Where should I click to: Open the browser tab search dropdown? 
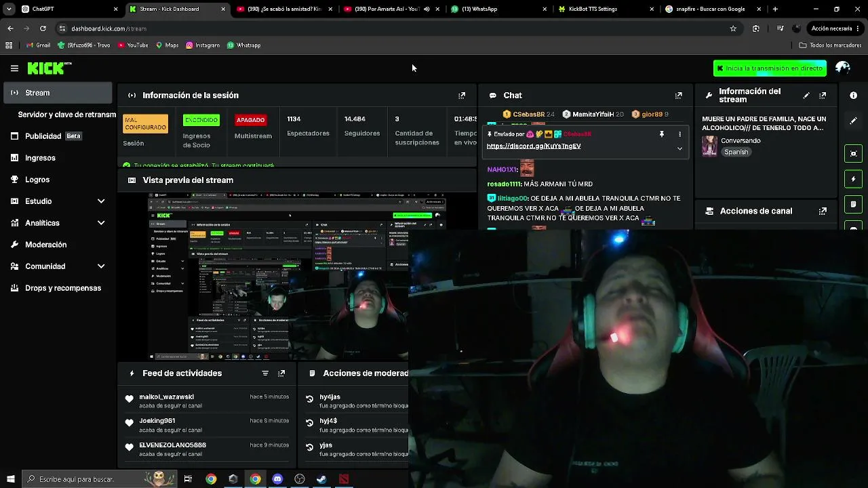[9, 9]
